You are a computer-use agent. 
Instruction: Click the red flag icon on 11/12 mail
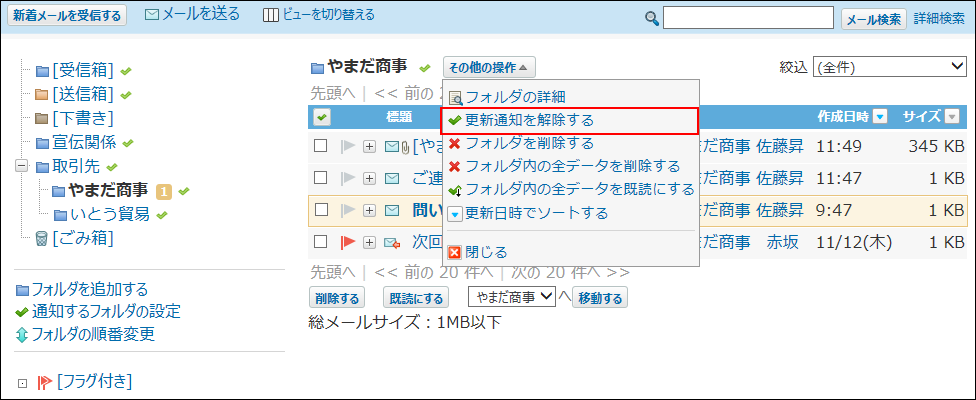point(348,243)
